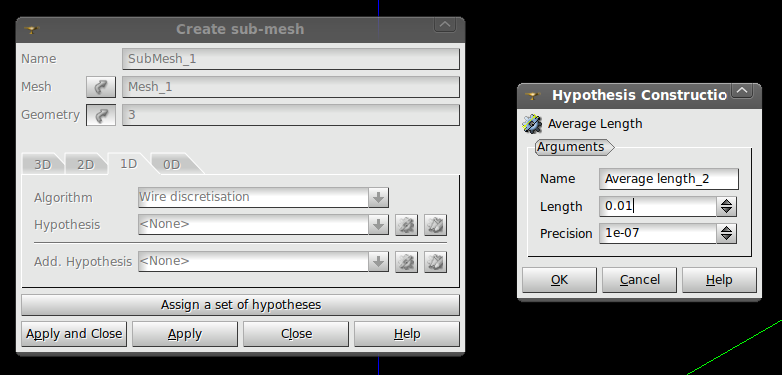Screen dimensions: 782x375
Task: Roll up the Create sub-mesh window
Action: (x=445, y=24)
